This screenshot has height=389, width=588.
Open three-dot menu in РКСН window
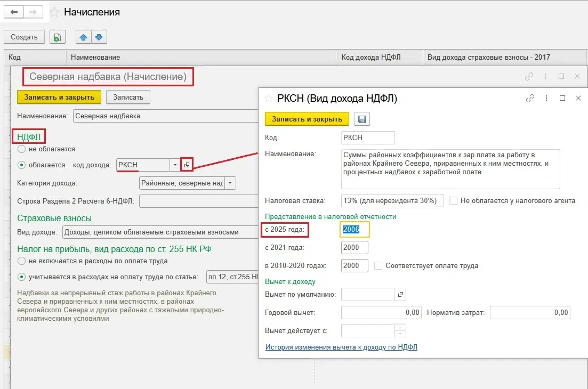546,99
